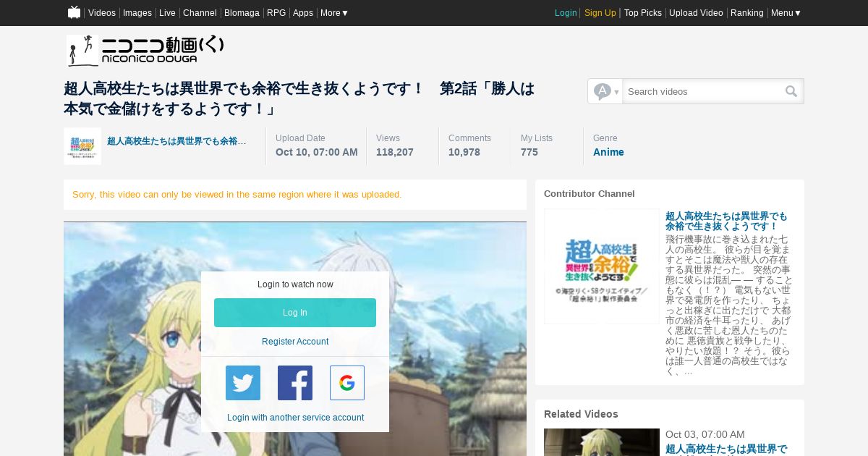This screenshot has height=456, width=868.
Task: Click the Oct 03 related video thumbnail
Action: pos(602,442)
